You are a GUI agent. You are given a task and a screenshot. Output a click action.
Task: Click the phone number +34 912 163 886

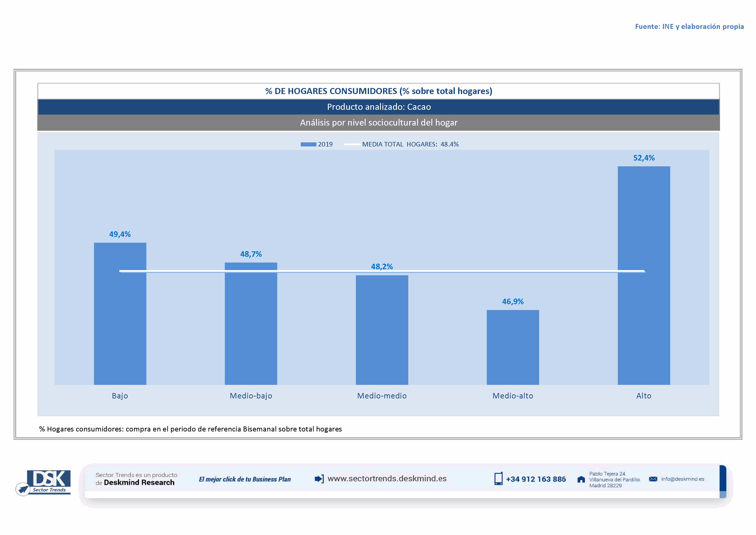pos(536,479)
